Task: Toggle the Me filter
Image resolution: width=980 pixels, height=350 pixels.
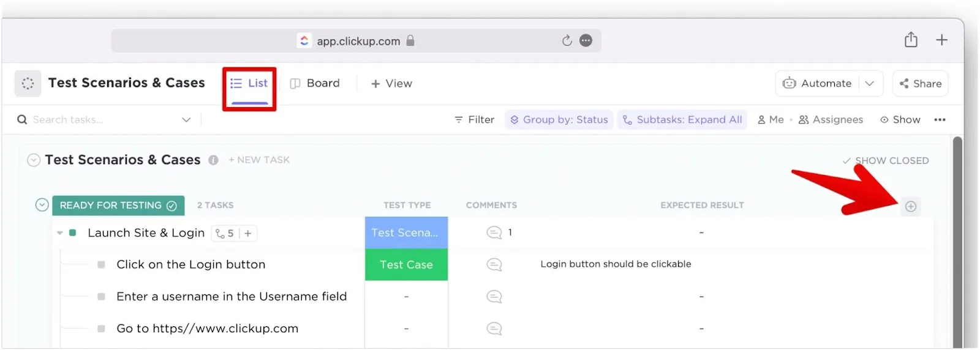Action: coord(771,120)
